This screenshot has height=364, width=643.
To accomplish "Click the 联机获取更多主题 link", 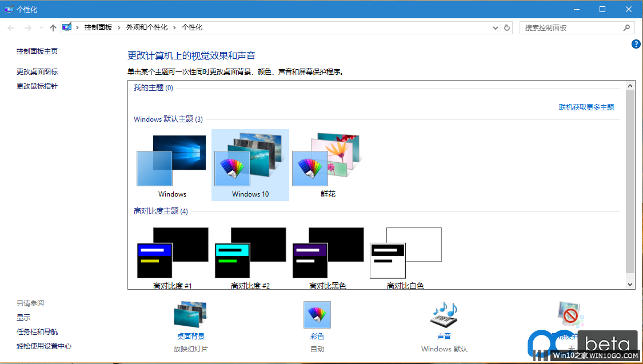I will 586,107.
